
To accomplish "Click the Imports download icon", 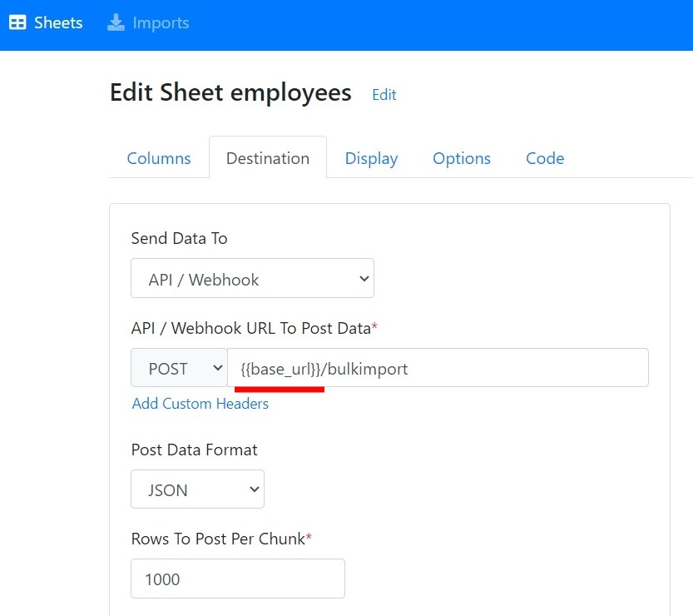I will tap(116, 22).
